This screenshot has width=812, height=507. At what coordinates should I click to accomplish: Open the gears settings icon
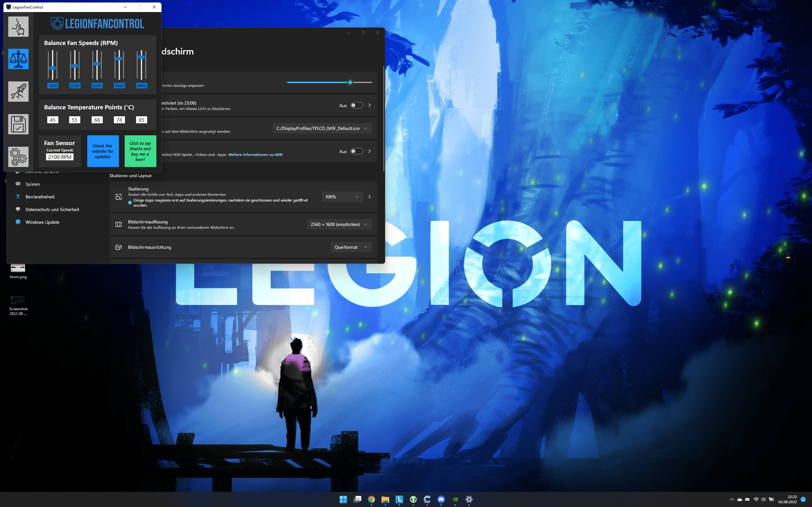18,157
